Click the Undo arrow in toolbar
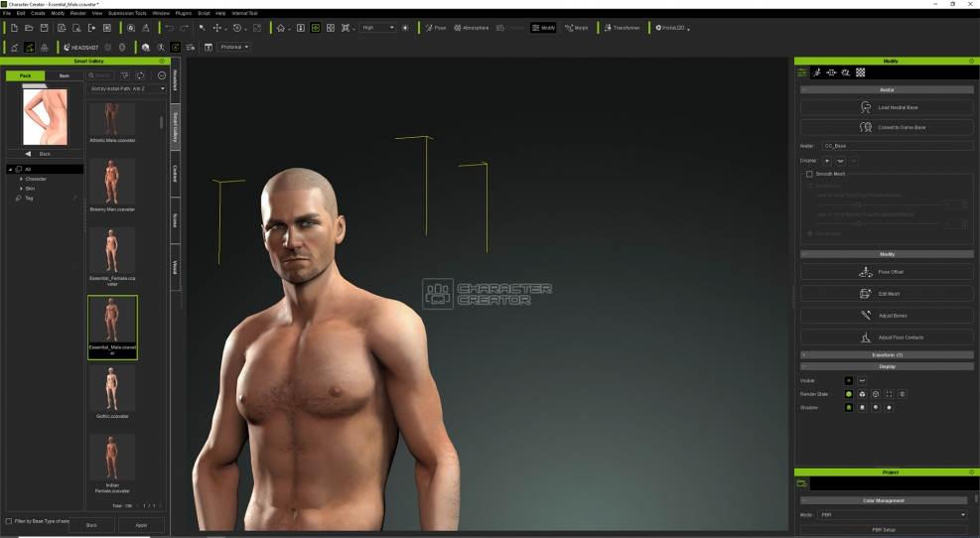This screenshot has width=980, height=538. [169, 28]
